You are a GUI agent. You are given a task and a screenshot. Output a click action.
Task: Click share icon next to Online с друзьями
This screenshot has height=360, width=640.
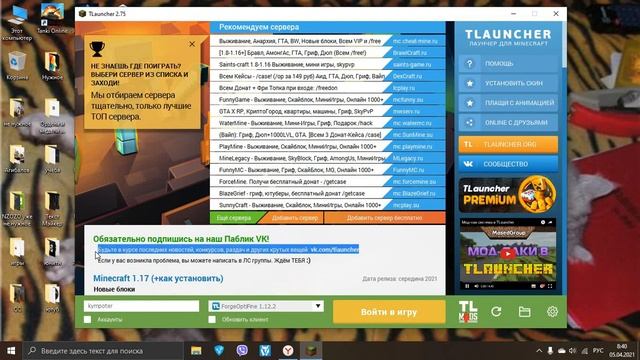(x=469, y=122)
